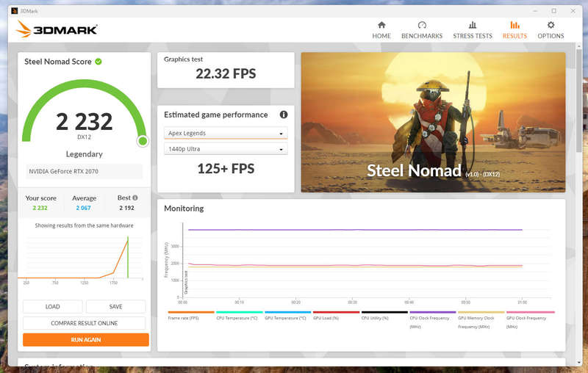Click the 125+ FPS estimate value
The image size is (588, 373).
pyautogui.click(x=226, y=169)
